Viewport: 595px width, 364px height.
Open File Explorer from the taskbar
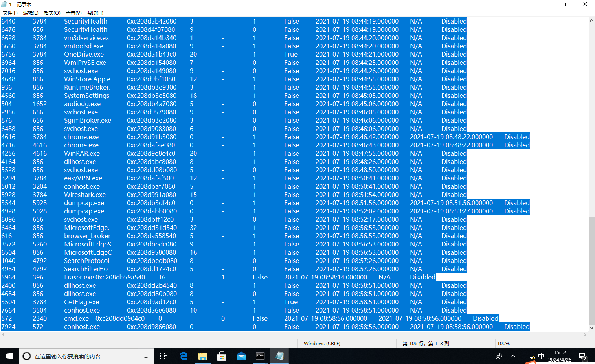(x=203, y=356)
